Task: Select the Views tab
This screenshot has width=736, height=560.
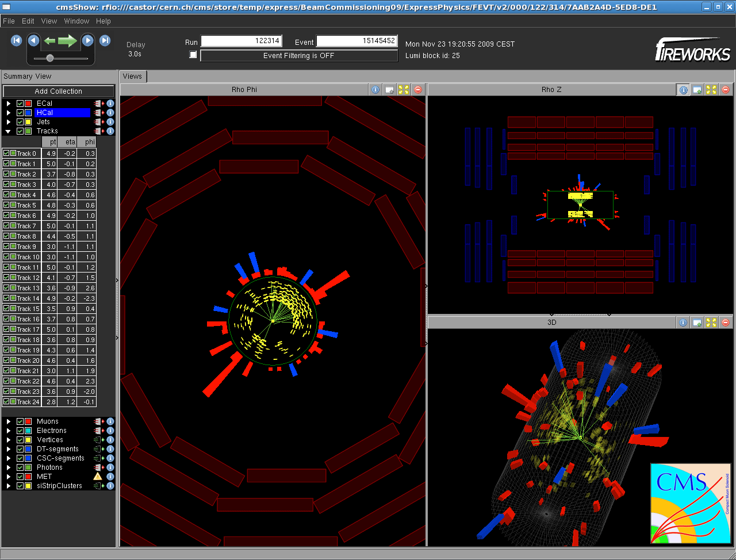Action: pyautogui.click(x=132, y=76)
